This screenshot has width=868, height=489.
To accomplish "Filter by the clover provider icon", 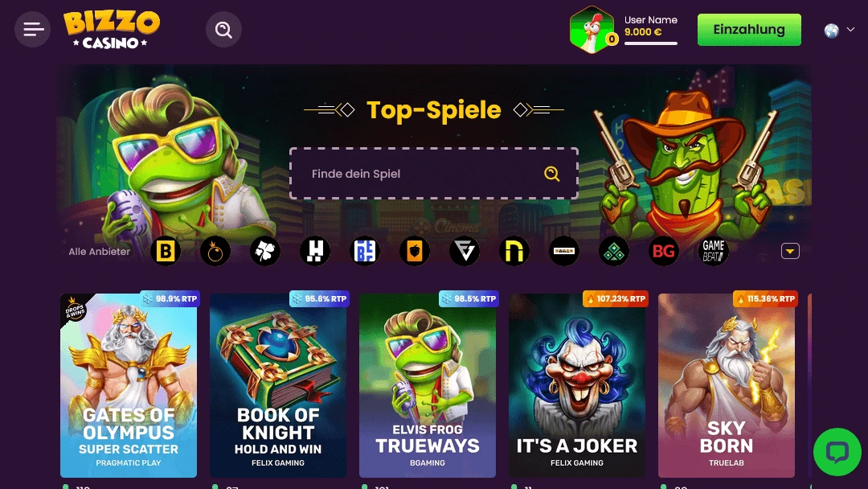I will pos(265,251).
